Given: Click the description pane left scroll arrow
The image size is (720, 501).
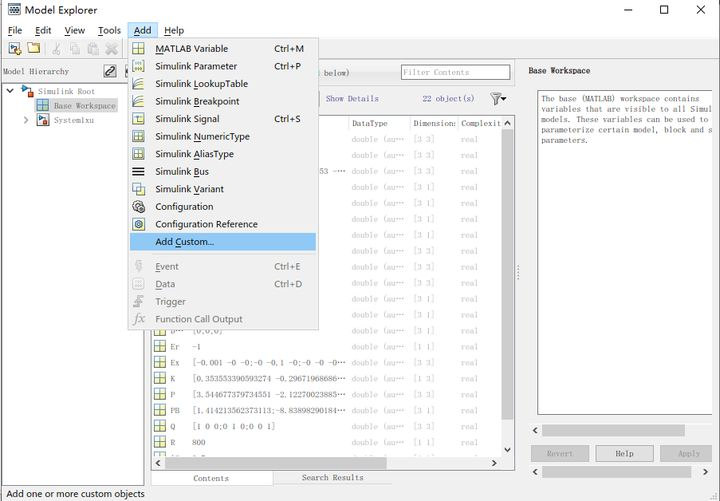Looking at the screenshot, I should [x=535, y=430].
